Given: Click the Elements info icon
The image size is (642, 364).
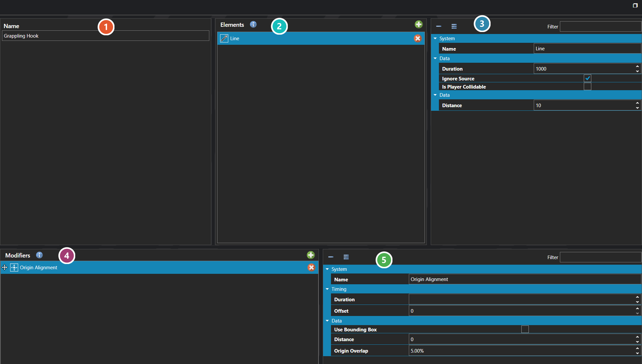Looking at the screenshot, I should (x=253, y=25).
